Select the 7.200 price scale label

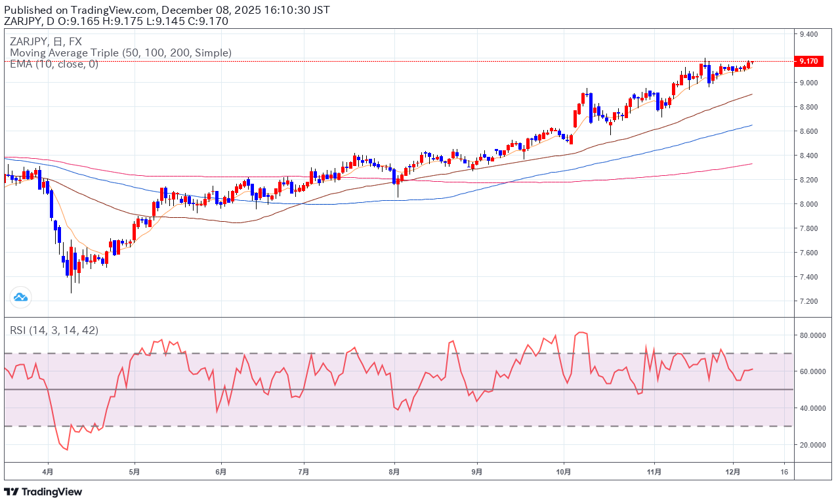pyautogui.click(x=808, y=301)
